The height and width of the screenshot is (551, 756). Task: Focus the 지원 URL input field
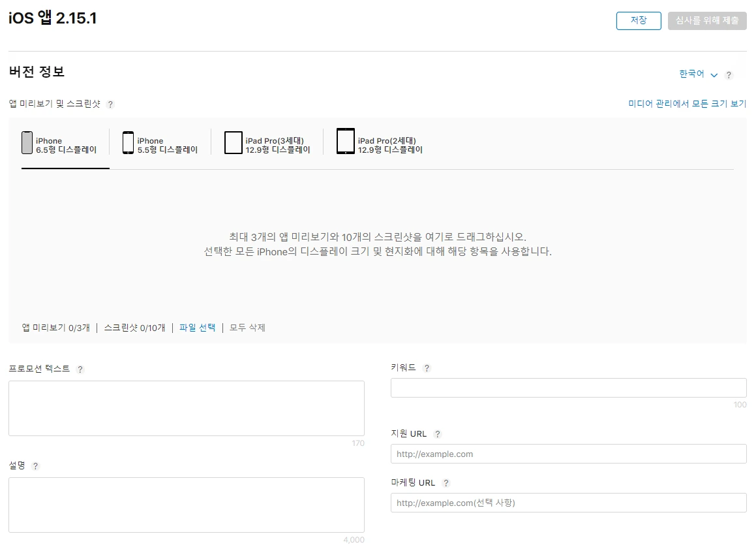pos(568,454)
